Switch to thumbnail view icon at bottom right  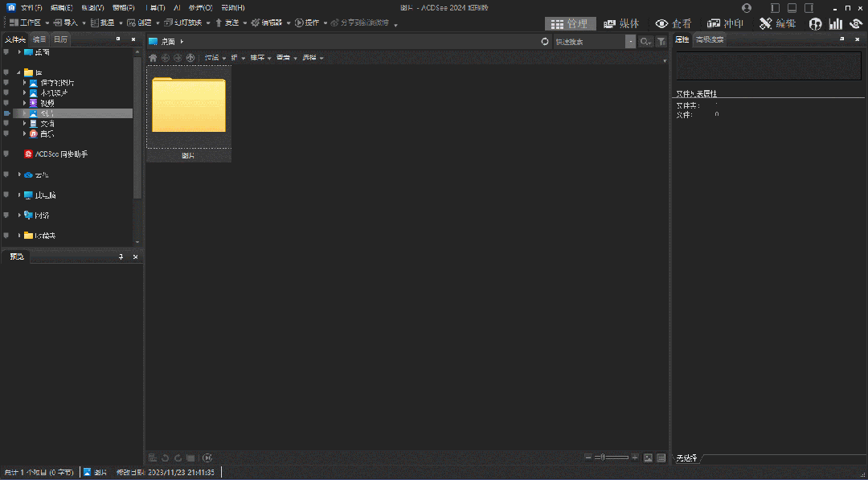coord(648,457)
